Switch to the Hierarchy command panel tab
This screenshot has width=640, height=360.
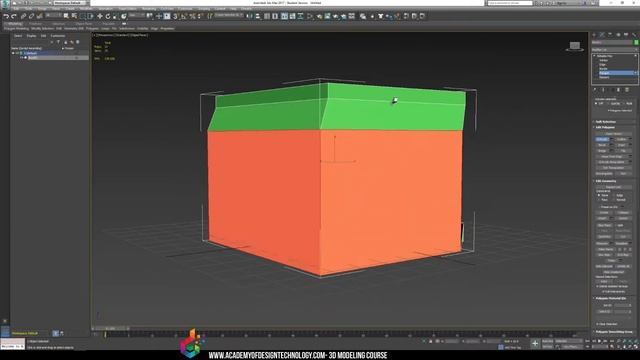point(610,35)
